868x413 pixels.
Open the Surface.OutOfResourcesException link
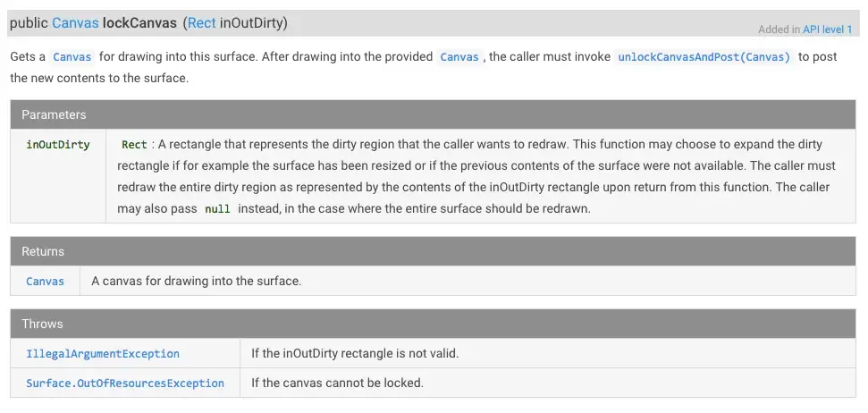point(125,383)
